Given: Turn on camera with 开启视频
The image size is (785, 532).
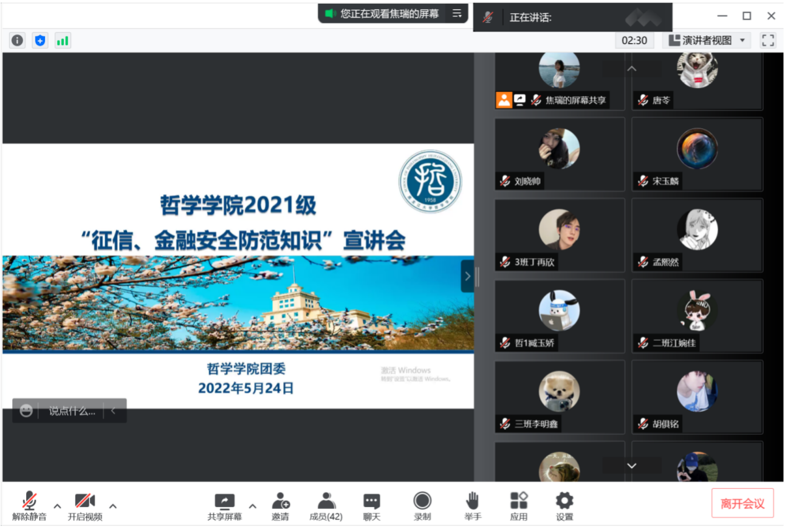Looking at the screenshot, I should 84,506.
